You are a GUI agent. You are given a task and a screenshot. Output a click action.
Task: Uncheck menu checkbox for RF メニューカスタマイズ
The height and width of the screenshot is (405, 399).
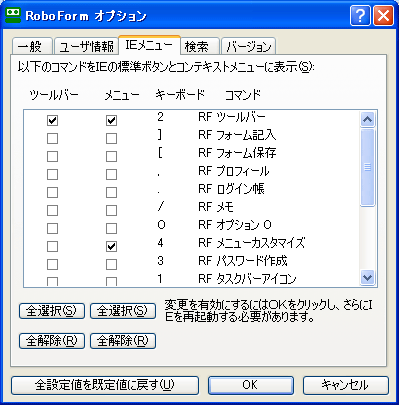pyautogui.click(x=111, y=246)
